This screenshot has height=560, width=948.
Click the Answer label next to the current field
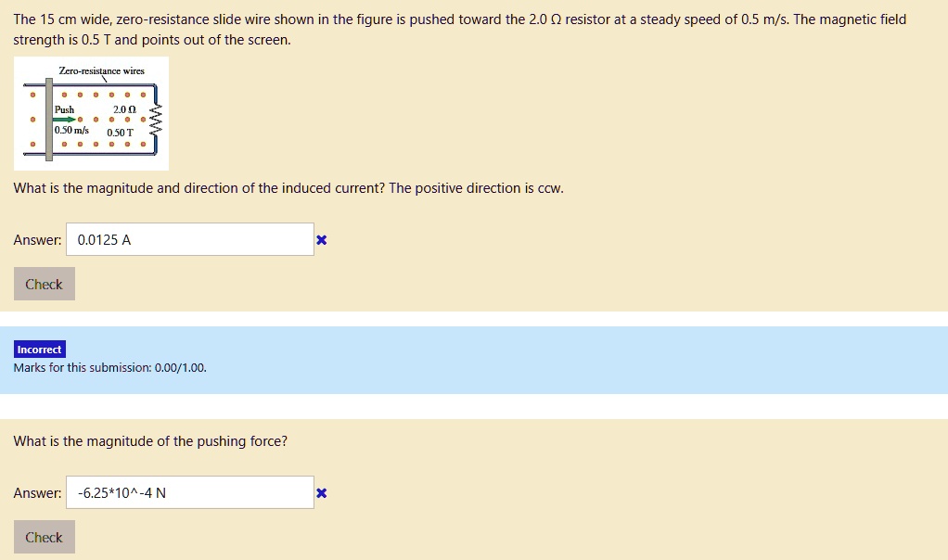tap(36, 239)
